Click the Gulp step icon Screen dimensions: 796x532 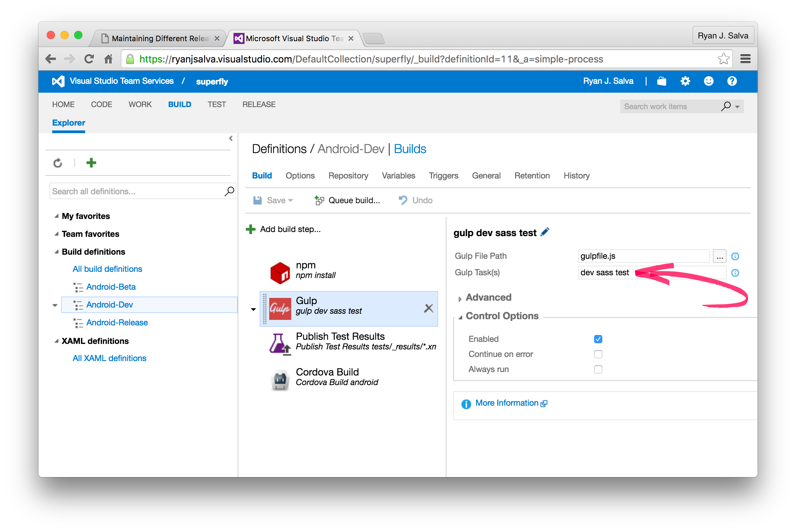pyautogui.click(x=280, y=309)
